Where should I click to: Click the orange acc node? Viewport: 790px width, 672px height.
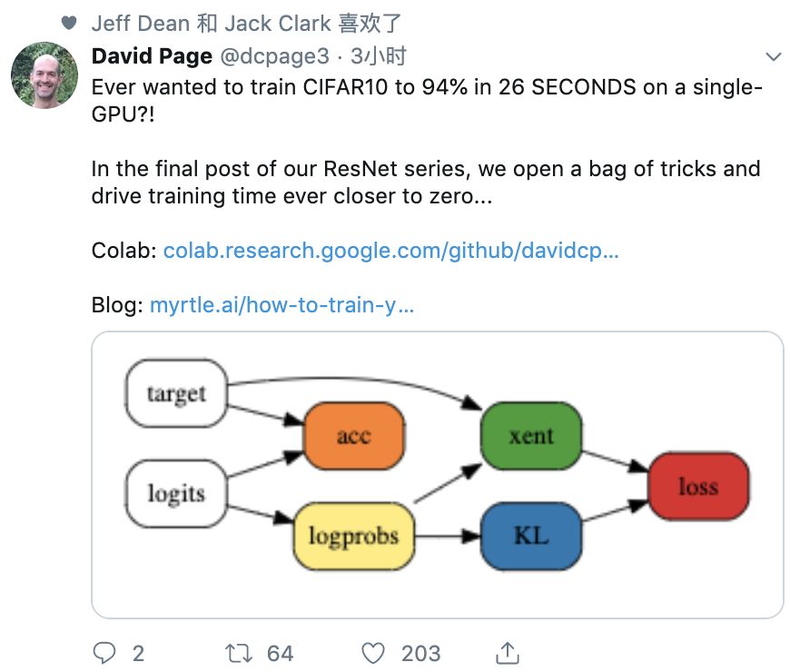[353, 436]
